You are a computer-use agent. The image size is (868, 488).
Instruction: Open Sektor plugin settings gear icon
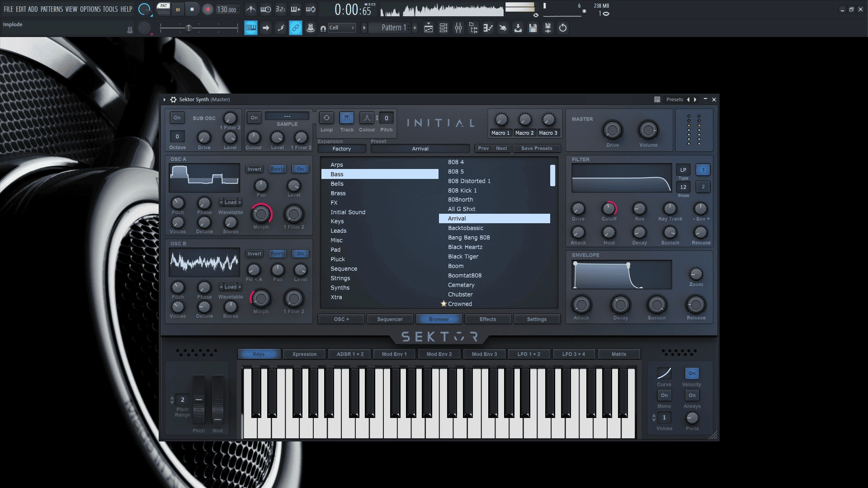(x=173, y=99)
